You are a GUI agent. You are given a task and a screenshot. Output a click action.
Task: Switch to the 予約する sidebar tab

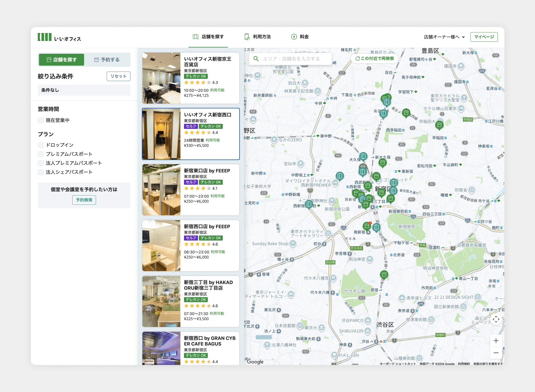coord(107,60)
